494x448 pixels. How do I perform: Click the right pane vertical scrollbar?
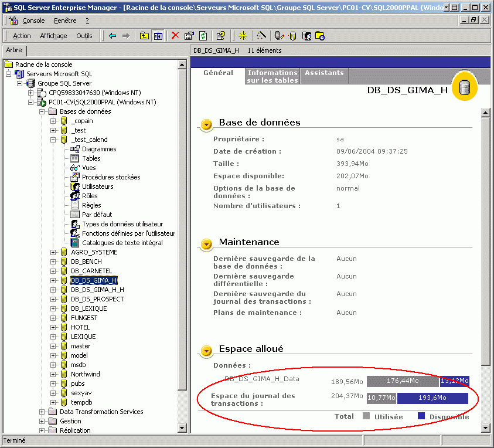[485, 235]
